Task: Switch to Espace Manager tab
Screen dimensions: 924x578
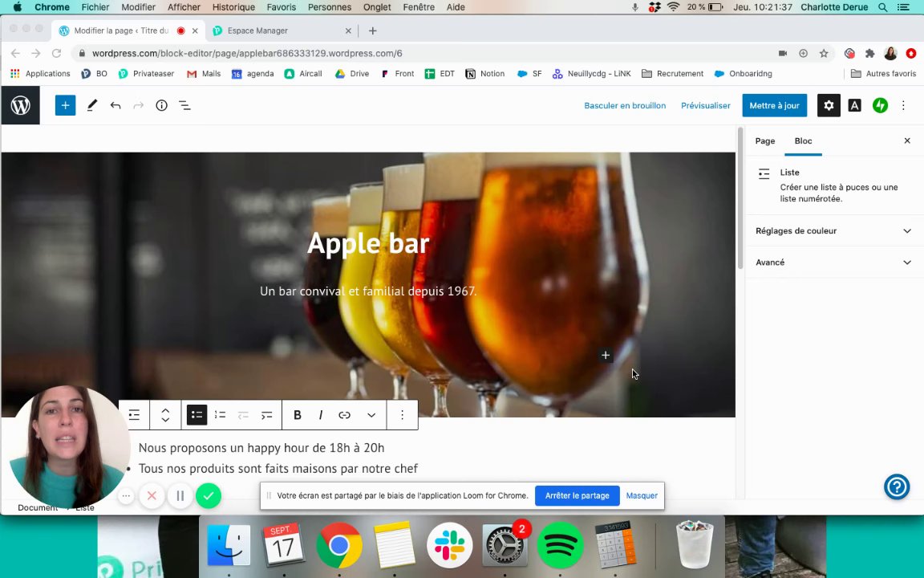Action: coord(282,31)
